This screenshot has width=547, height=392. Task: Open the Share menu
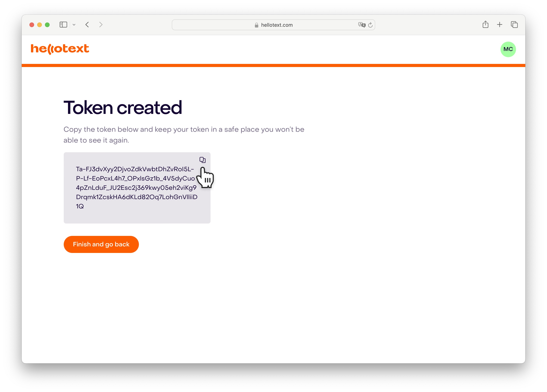(x=485, y=24)
